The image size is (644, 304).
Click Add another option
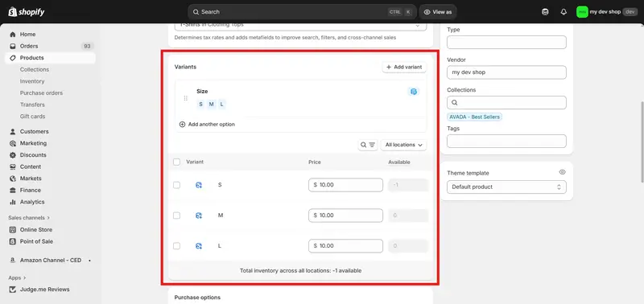pos(207,125)
